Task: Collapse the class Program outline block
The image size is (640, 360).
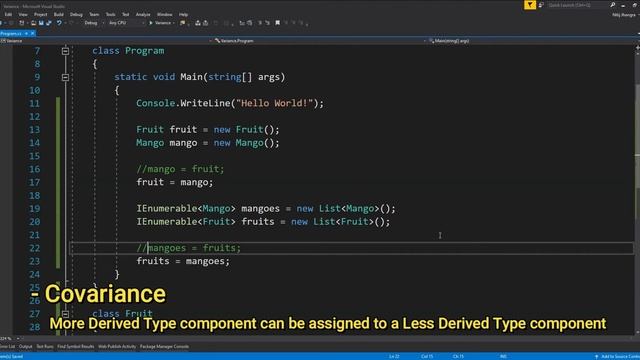Action: coord(65,51)
